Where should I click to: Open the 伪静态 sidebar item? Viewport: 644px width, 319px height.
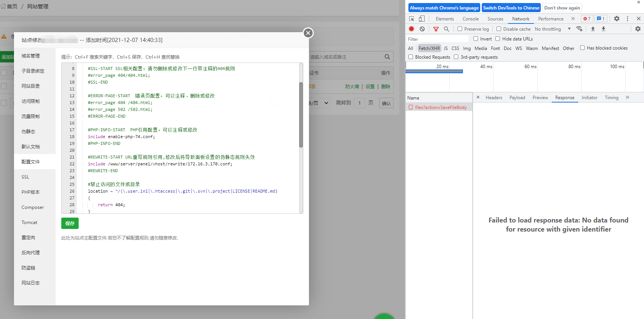click(35, 131)
